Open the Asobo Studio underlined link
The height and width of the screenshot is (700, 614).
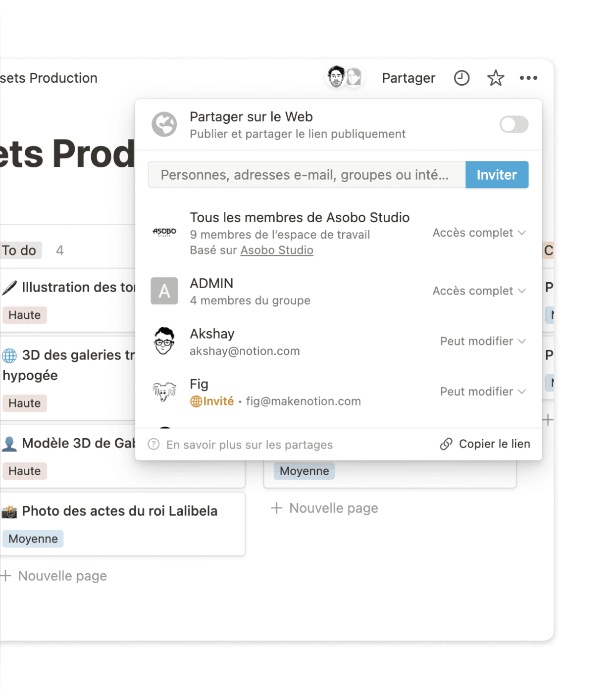[x=277, y=250]
